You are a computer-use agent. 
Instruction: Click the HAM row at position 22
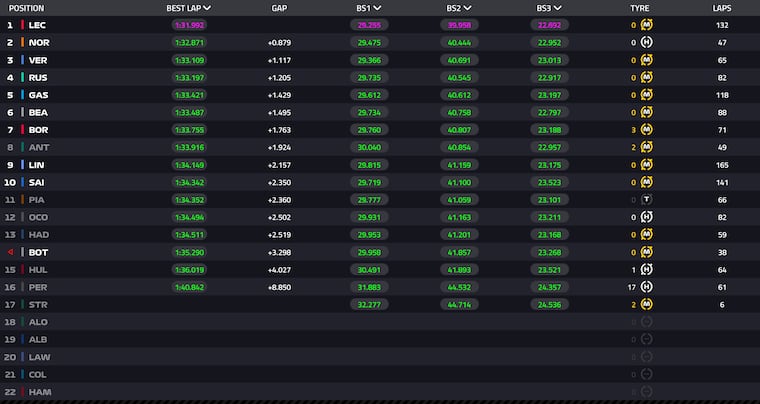(38, 392)
